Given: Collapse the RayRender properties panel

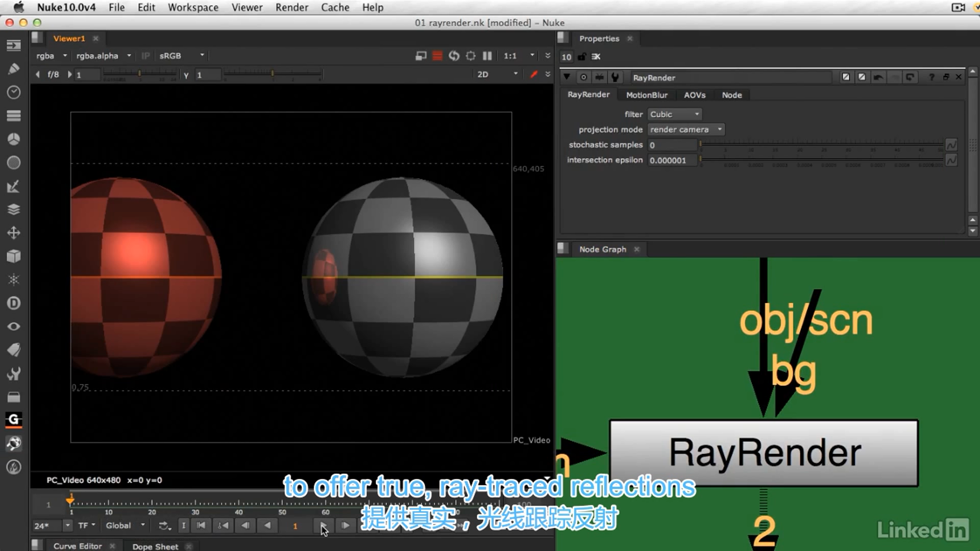Looking at the screenshot, I should click(x=567, y=77).
